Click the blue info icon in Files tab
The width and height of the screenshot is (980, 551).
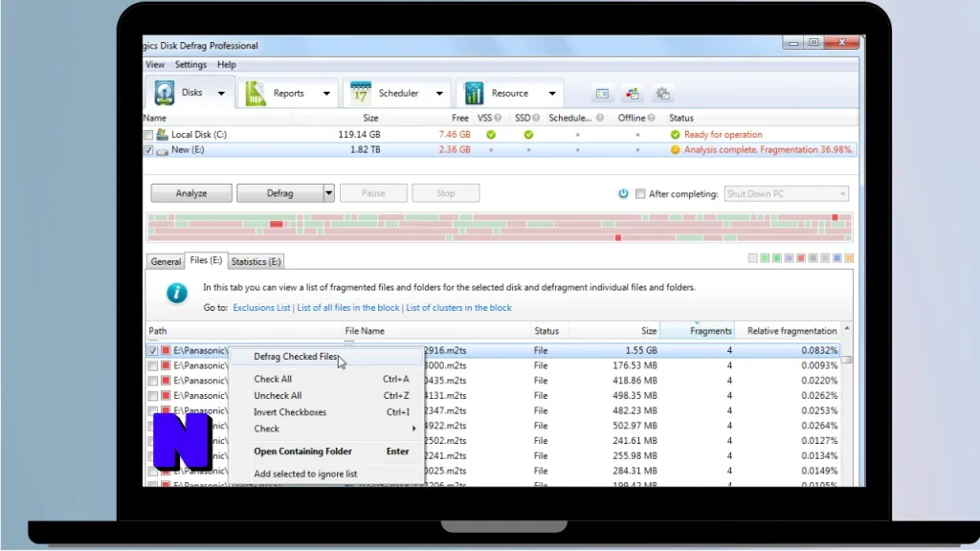(x=177, y=293)
